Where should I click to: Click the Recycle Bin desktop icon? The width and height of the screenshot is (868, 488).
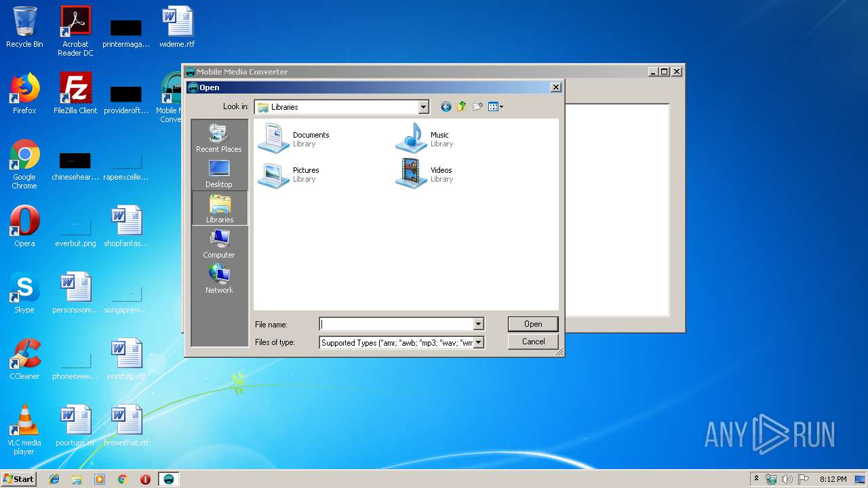pos(24,27)
